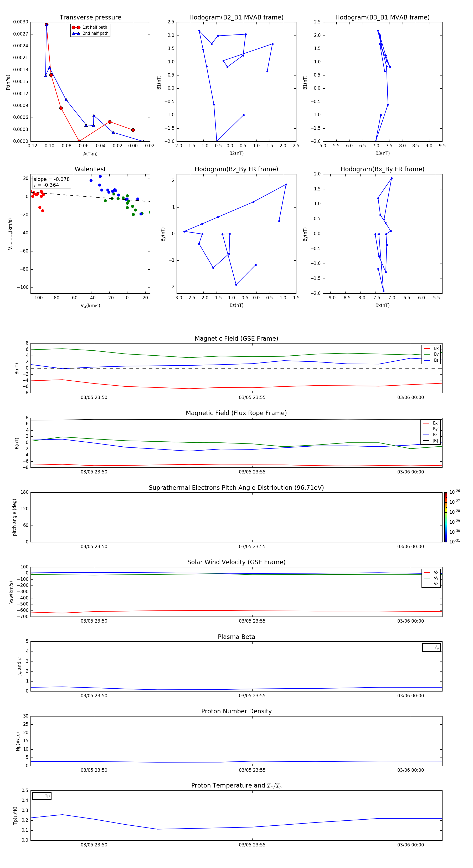Select the Bx entry in the GSE legend
The image size is (473, 868).
click(431, 349)
